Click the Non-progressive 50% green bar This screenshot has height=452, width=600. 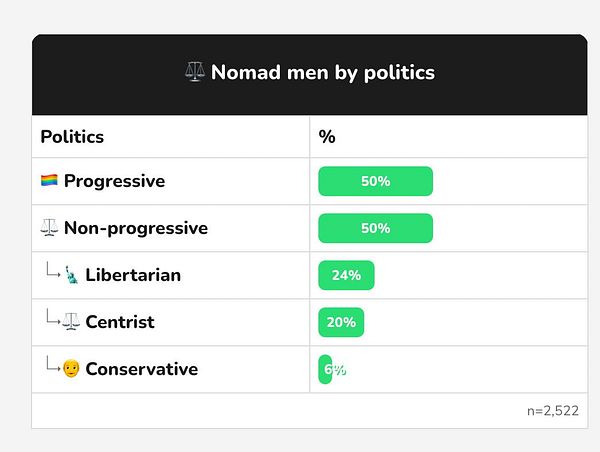(375, 228)
